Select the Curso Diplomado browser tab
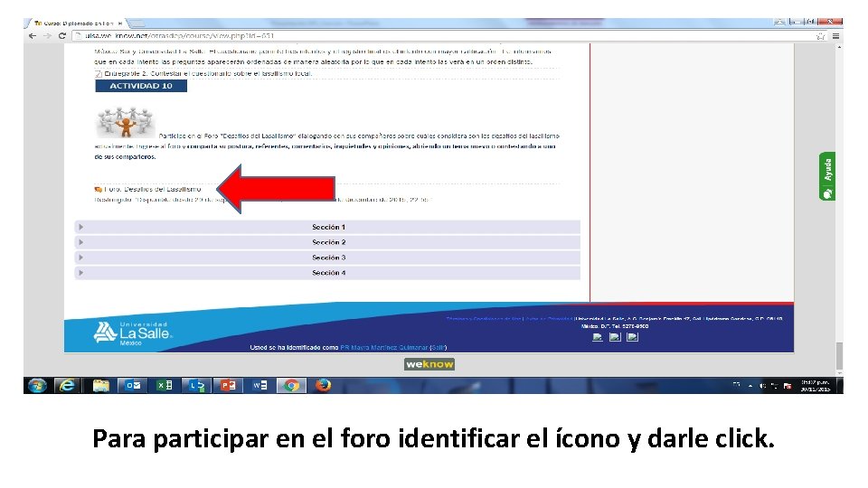The height and width of the screenshot is (488, 868). [73, 23]
